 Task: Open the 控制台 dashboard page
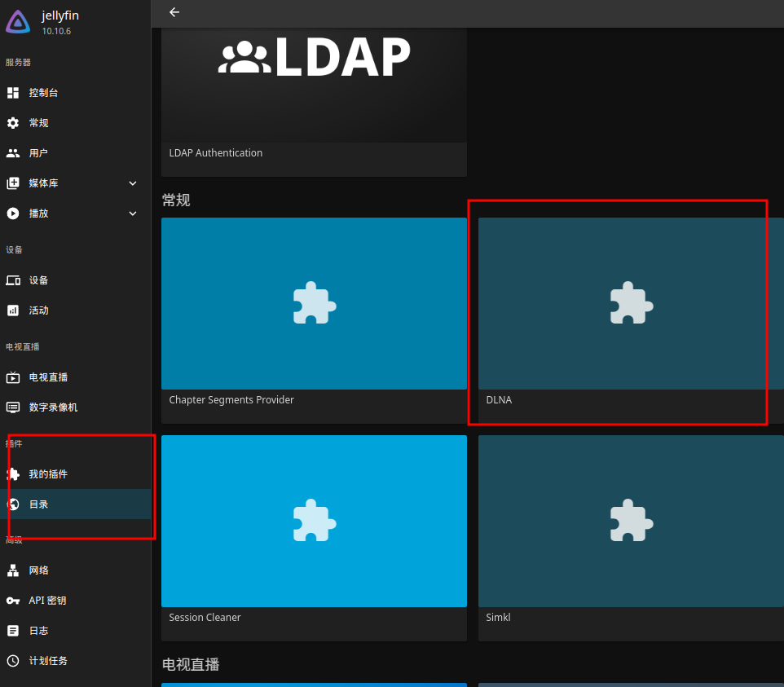tap(76, 93)
